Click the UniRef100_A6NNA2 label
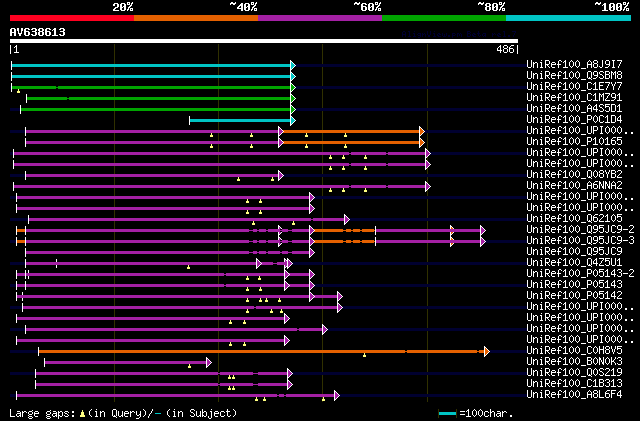The height and width of the screenshot is (421, 640). [574, 185]
